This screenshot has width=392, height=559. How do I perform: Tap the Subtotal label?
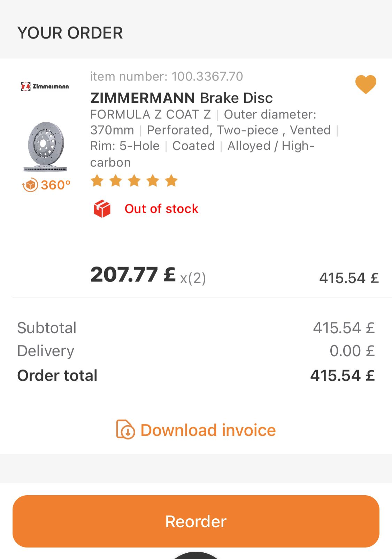point(47,328)
